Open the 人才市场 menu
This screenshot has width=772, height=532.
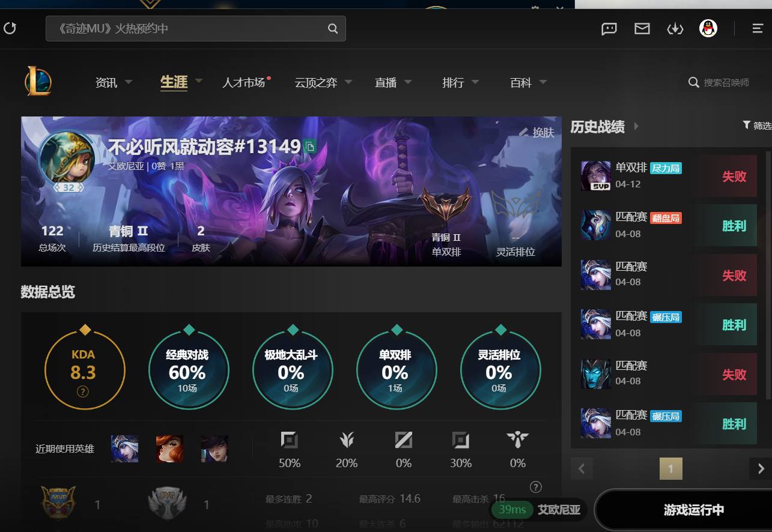[x=244, y=82]
